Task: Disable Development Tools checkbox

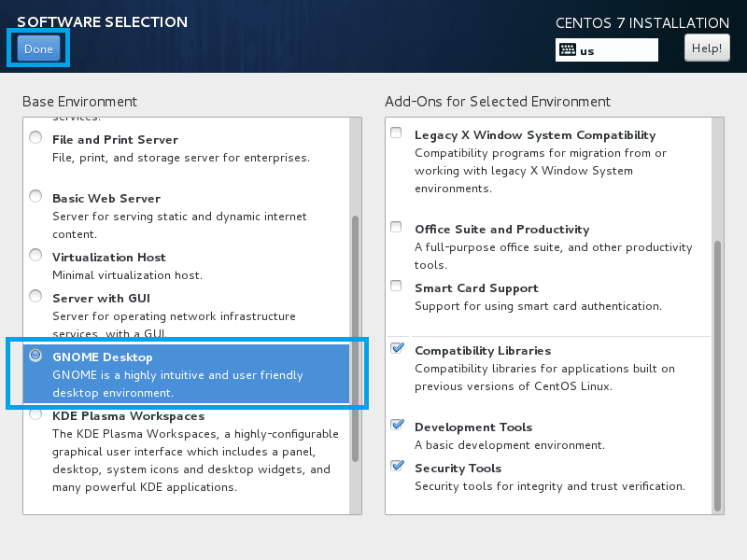Action: [397, 426]
